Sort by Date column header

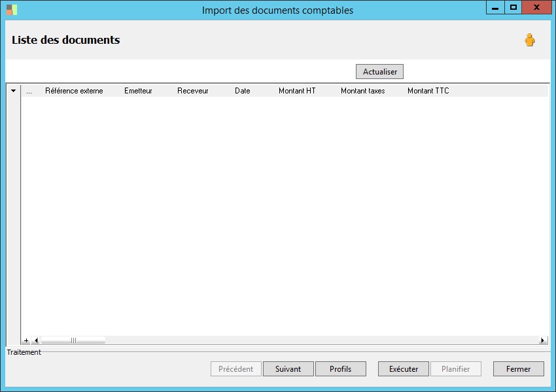point(242,91)
